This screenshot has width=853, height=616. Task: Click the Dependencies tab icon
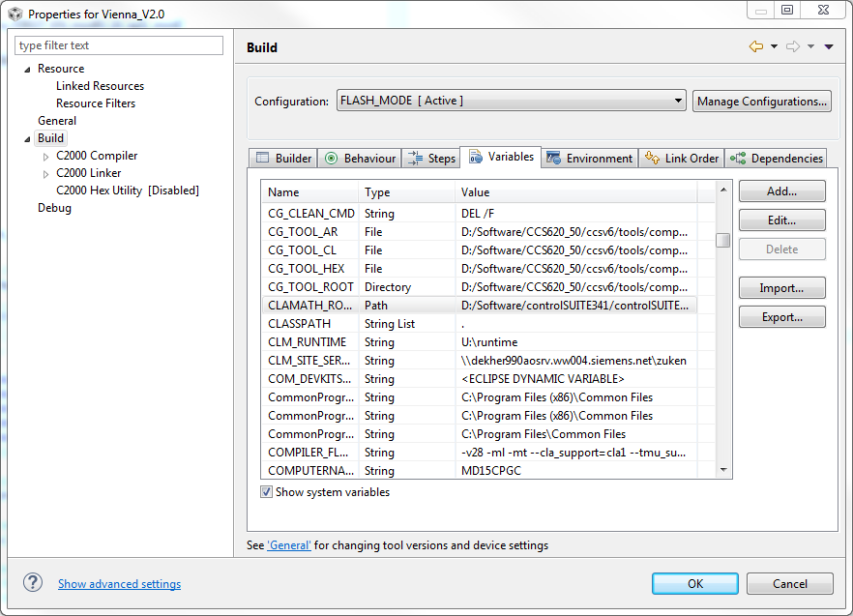(x=738, y=158)
